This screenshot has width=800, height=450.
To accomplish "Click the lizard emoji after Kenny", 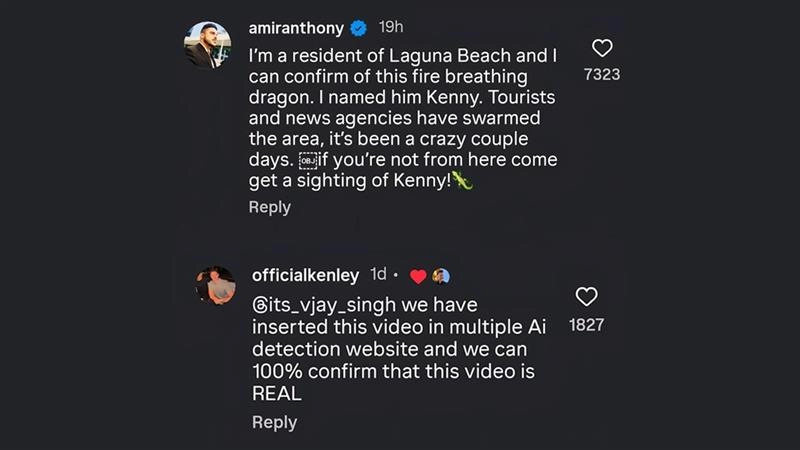I will pyautogui.click(x=461, y=182).
